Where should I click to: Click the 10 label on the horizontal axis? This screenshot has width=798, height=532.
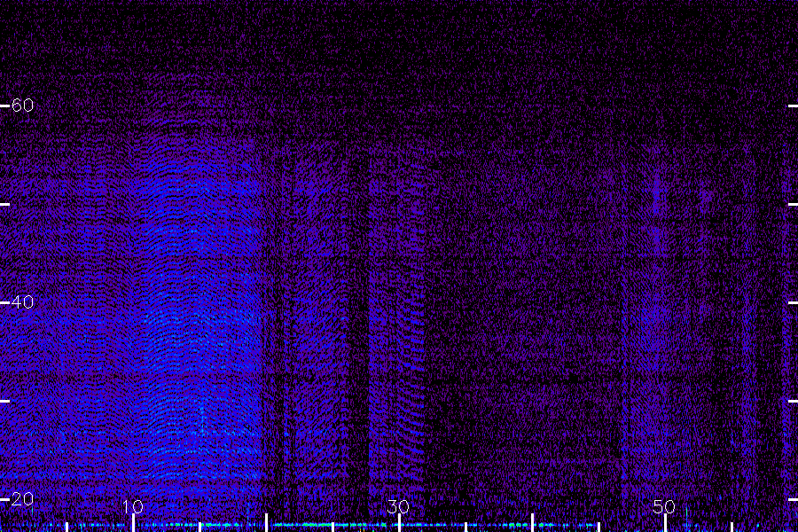[x=133, y=506]
